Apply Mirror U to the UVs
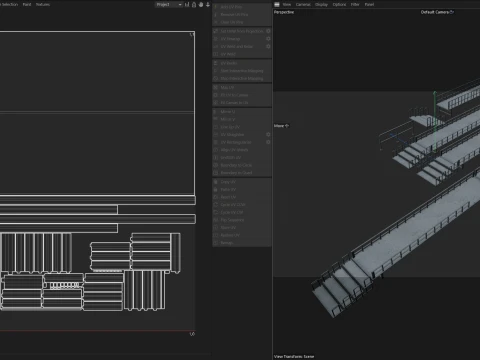Viewport: 480px width, 360px height. tap(242, 112)
